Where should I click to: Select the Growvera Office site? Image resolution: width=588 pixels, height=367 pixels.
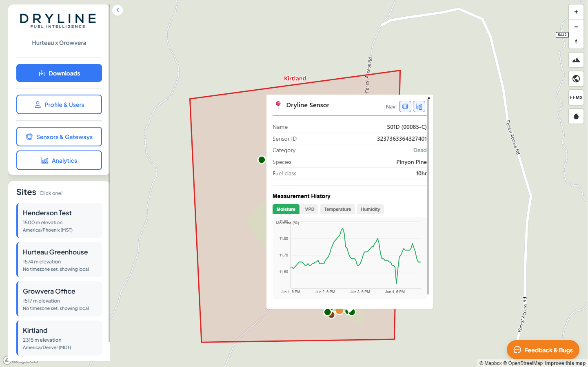59,299
